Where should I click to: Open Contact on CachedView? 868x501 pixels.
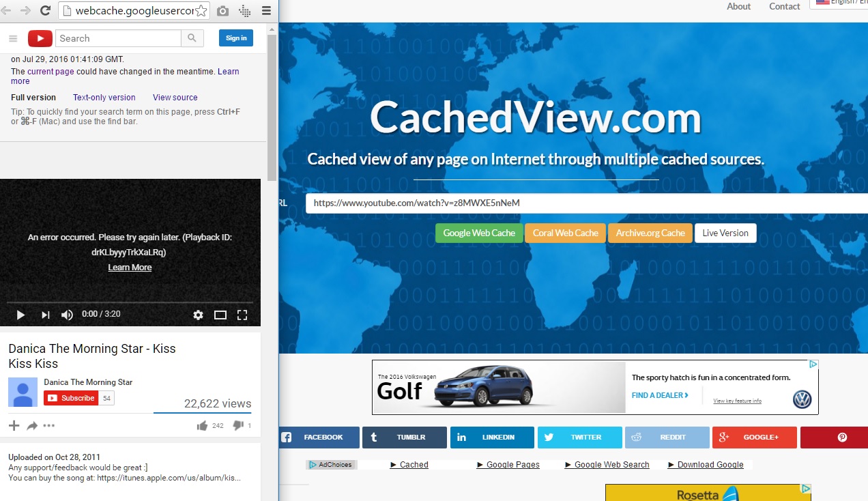(784, 6)
